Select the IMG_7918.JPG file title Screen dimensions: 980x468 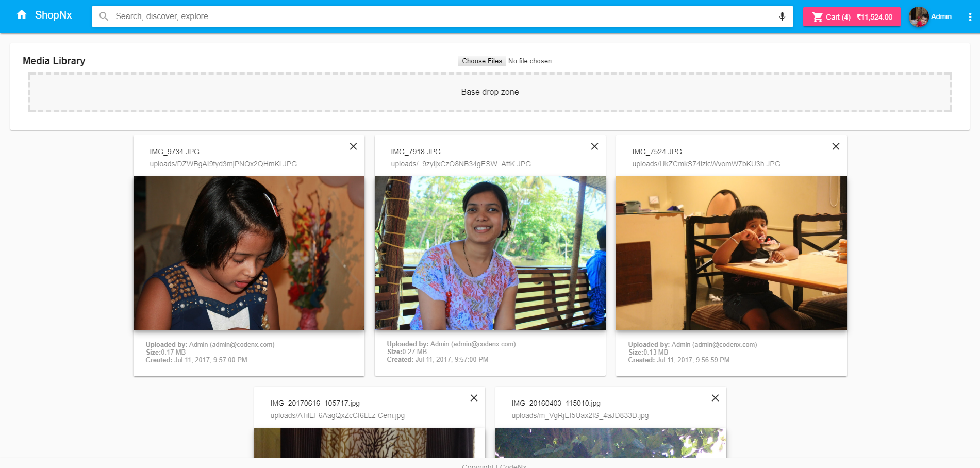point(416,152)
